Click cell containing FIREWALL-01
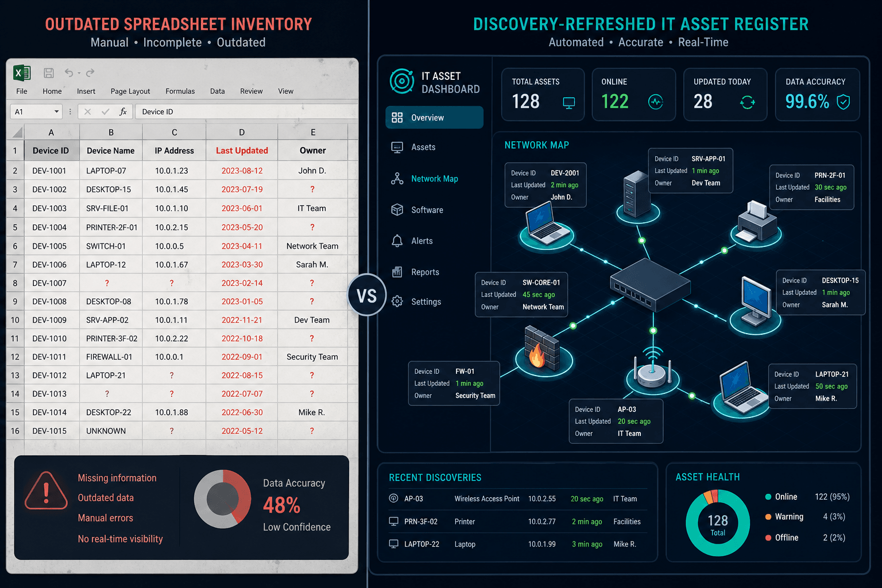The image size is (882, 588). pyautogui.click(x=111, y=357)
